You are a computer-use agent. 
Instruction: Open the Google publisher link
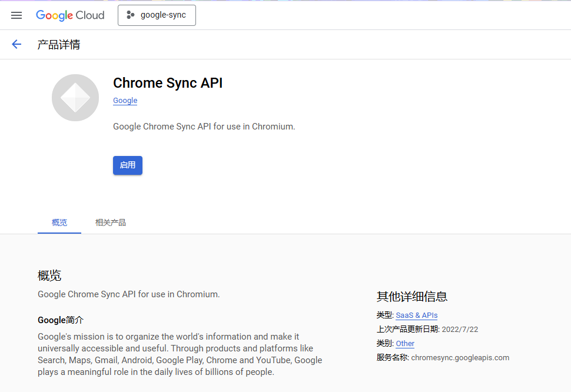[125, 101]
